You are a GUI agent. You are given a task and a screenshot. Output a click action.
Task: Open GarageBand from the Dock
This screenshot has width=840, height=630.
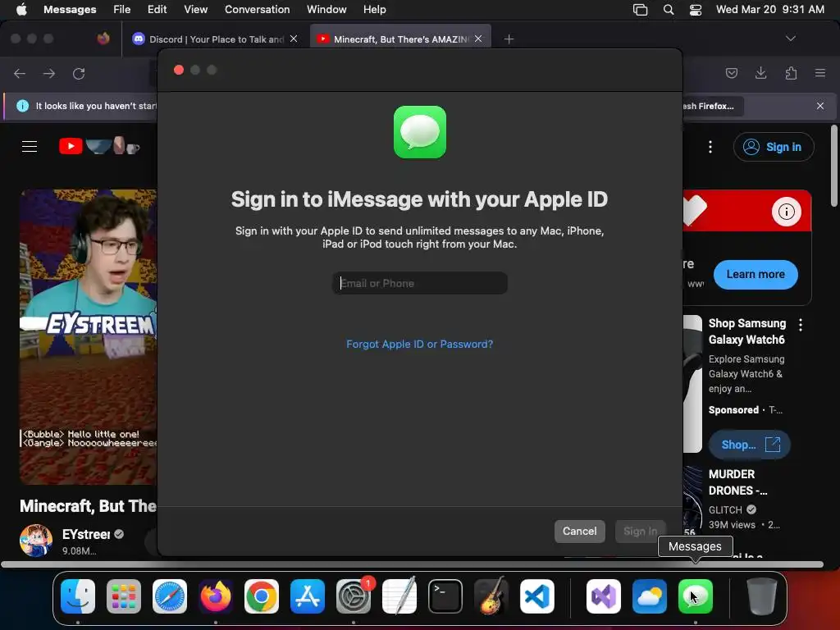coord(491,596)
